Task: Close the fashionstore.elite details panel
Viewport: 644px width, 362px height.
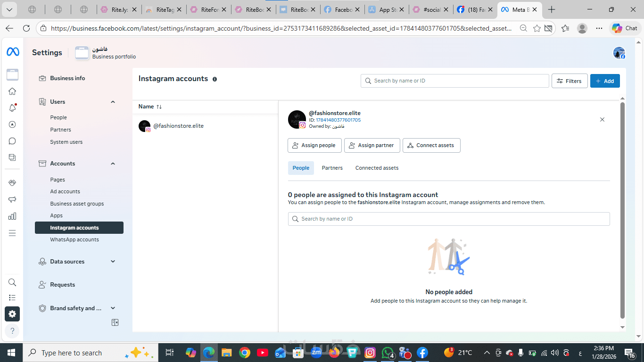Action: click(602, 120)
